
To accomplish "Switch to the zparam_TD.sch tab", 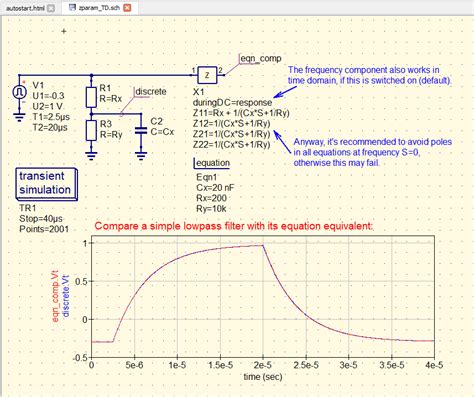I will tap(99, 8).
